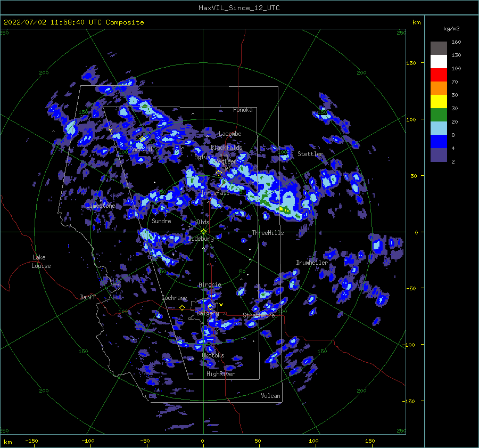Click the Limestone label

coord(101,206)
